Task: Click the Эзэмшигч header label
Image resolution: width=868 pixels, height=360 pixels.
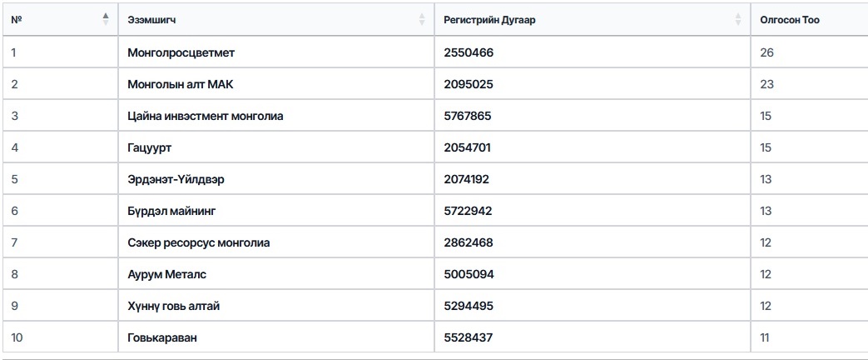Action: 151,19
